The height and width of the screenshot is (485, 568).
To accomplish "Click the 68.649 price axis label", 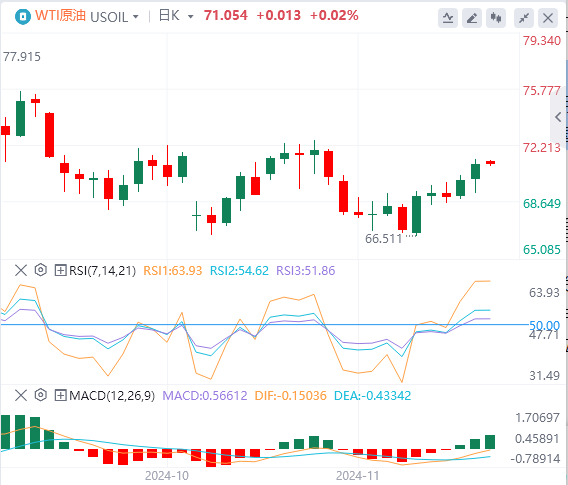I will coord(542,204).
